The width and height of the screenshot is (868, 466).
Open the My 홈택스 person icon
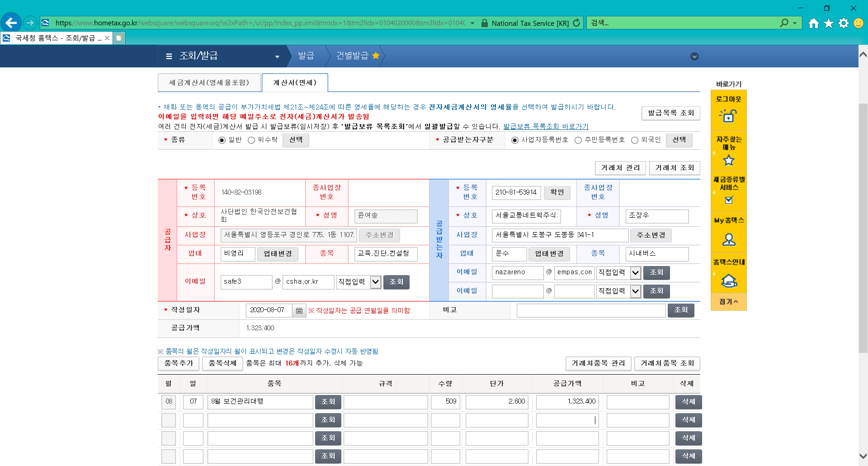point(728,239)
